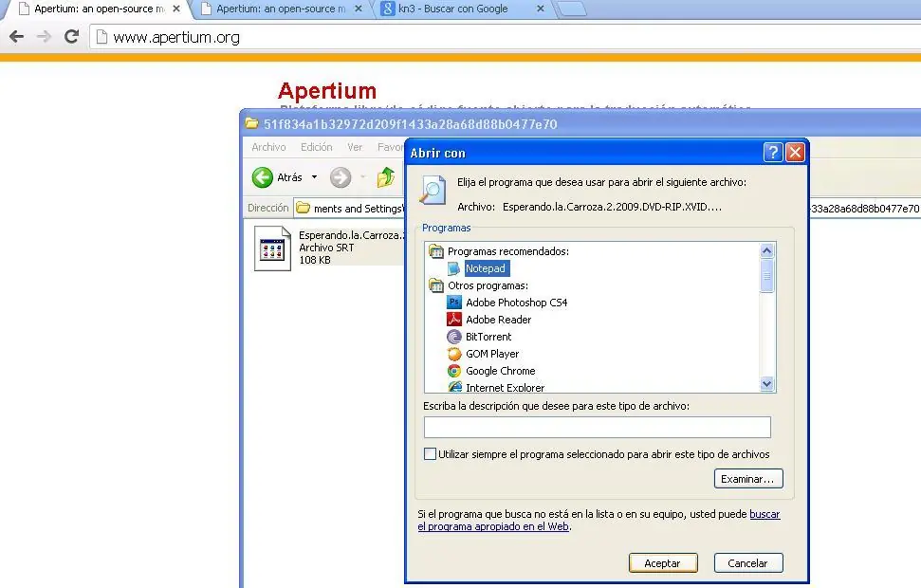
Task: Choose Internet Explorer from the list
Action: point(505,387)
